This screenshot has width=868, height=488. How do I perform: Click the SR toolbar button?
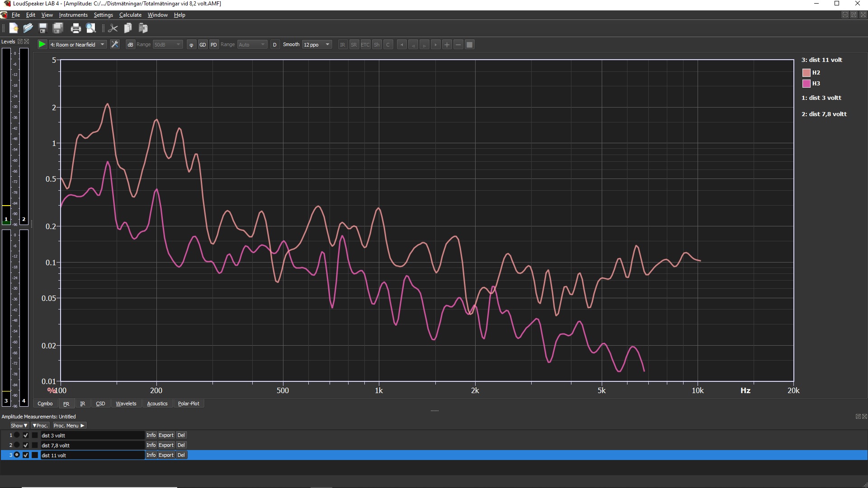coord(354,44)
